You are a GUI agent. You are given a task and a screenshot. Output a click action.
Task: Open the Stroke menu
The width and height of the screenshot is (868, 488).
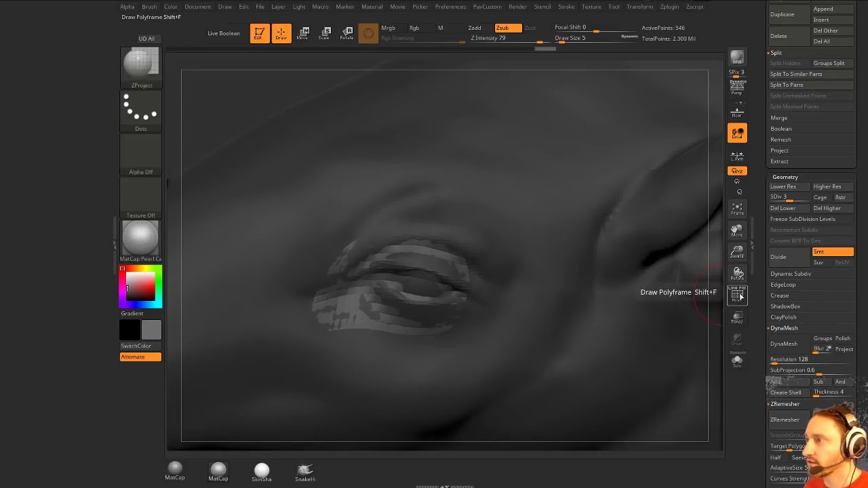(x=566, y=7)
